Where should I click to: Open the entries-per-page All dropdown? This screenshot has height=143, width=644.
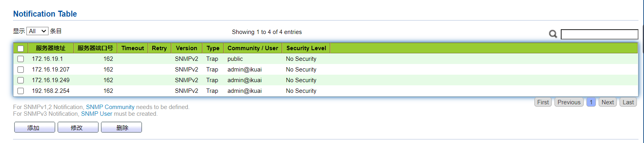pyautogui.click(x=37, y=31)
